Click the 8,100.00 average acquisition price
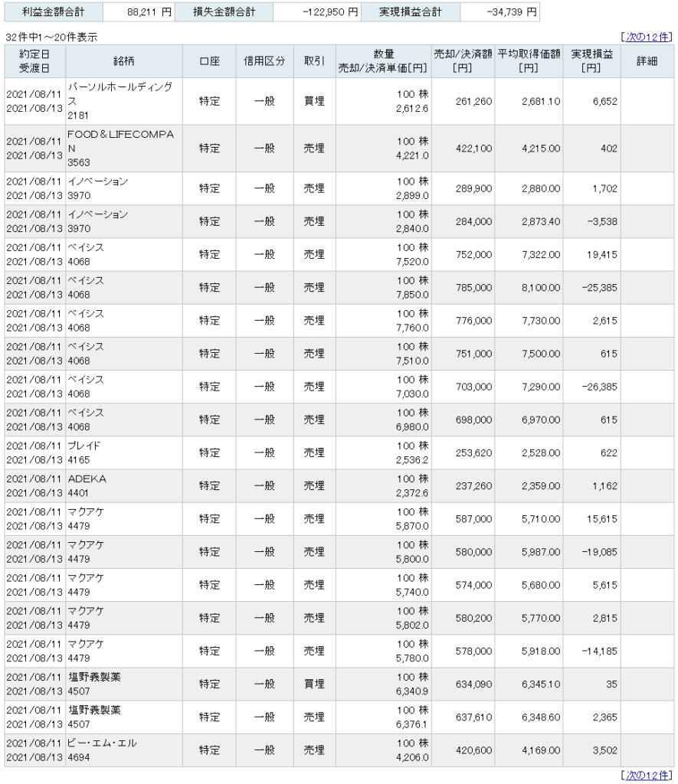 [x=541, y=288]
